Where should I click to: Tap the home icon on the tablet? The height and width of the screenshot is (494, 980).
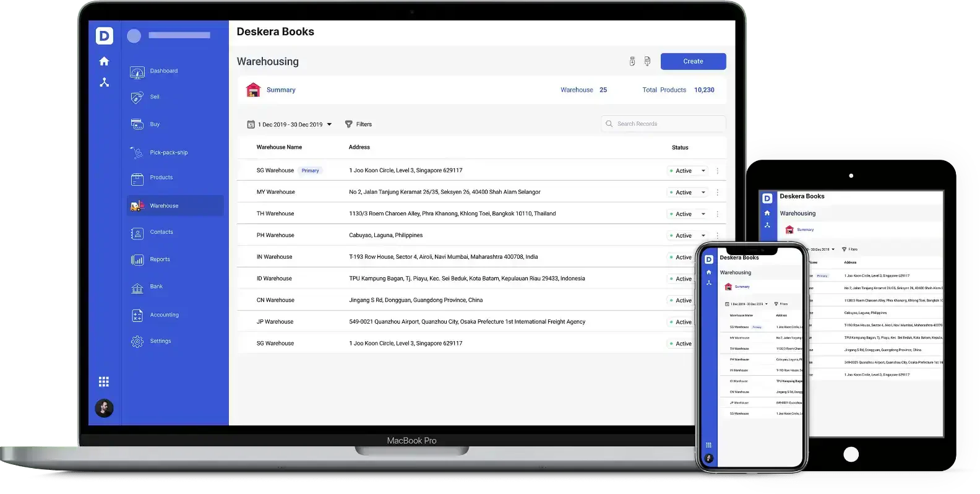[767, 213]
